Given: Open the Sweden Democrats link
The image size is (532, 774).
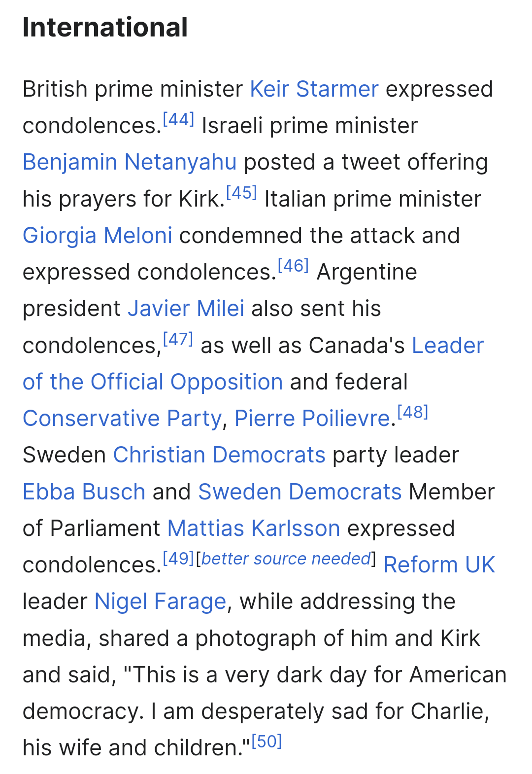Looking at the screenshot, I should coord(300,492).
